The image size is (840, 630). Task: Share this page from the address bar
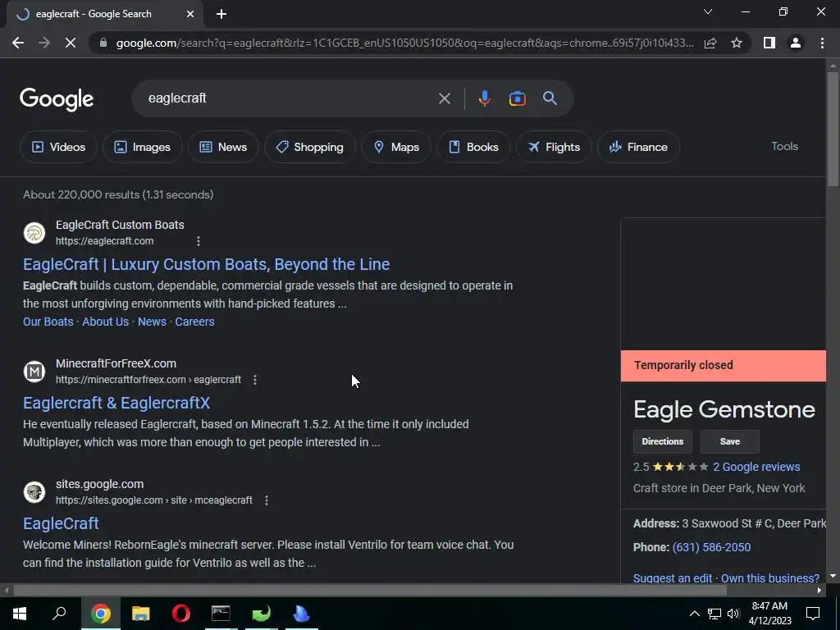pyautogui.click(x=710, y=43)
